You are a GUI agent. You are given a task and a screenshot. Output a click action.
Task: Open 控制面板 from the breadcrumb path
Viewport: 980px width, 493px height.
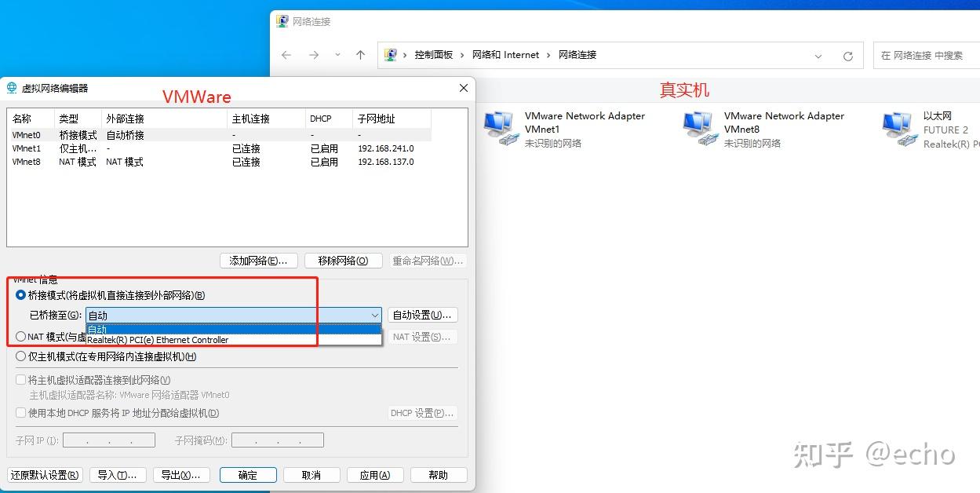click(435, 55)
